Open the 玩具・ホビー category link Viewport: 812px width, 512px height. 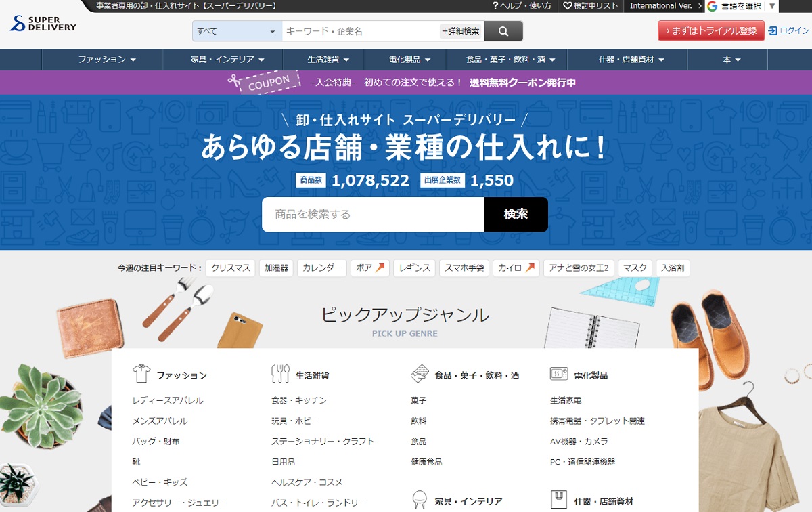pyautogui.click(x=295, y=421)
